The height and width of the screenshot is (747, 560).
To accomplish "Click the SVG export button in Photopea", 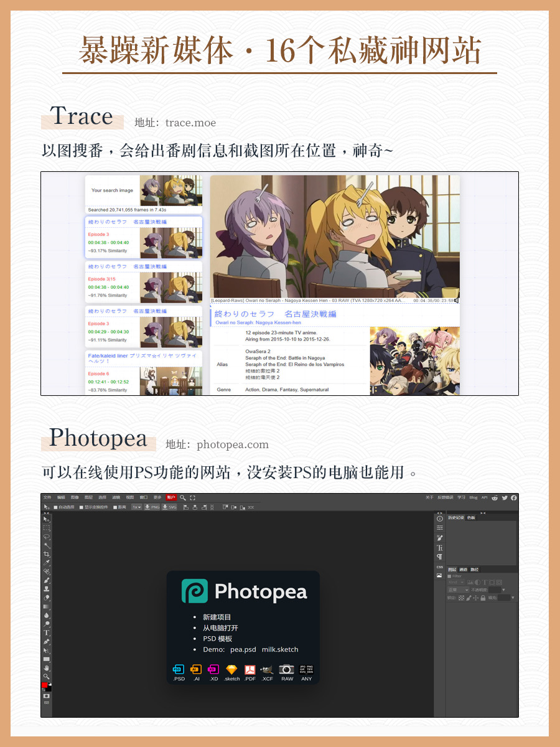I will click(x=169, y=507).
